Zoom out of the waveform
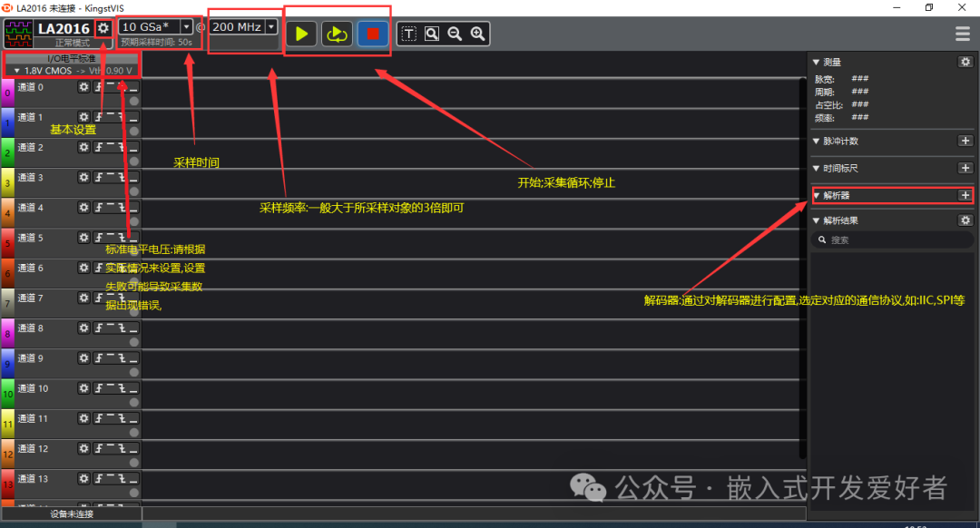 point(455,34)
